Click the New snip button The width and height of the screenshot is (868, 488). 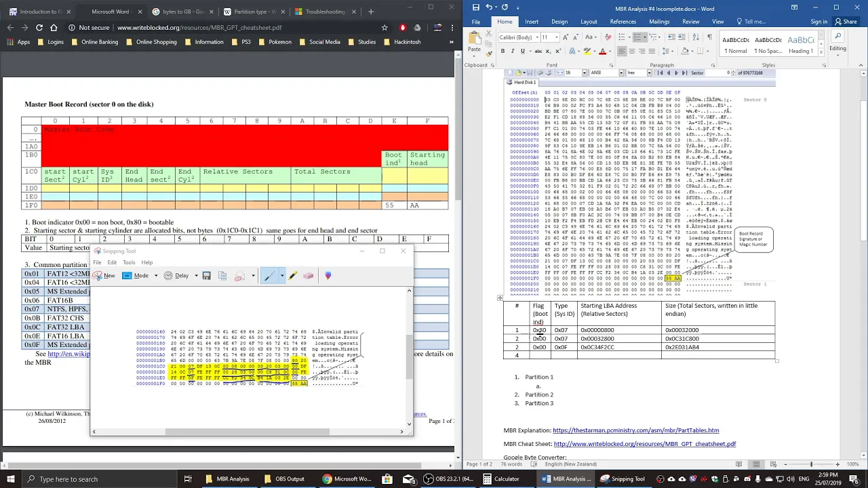point(104,276)
